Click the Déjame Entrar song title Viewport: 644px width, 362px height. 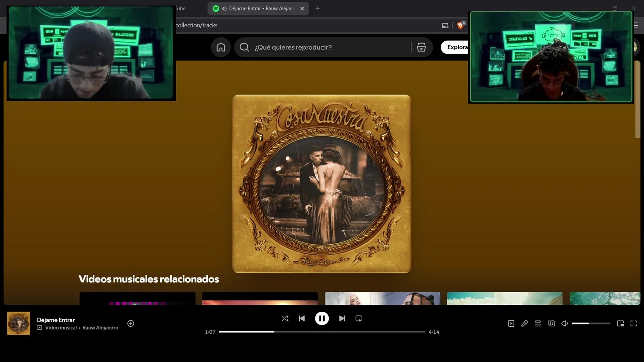point(56,320)
